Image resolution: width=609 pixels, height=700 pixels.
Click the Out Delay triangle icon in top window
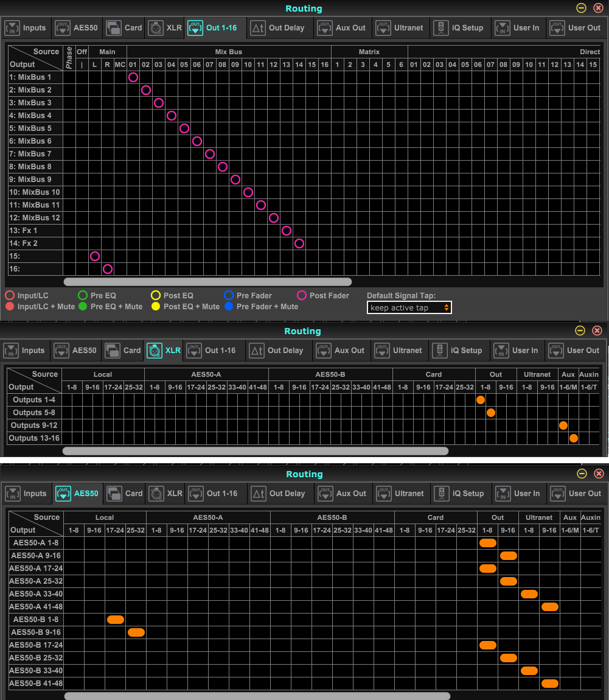click(x=258, y=28)
